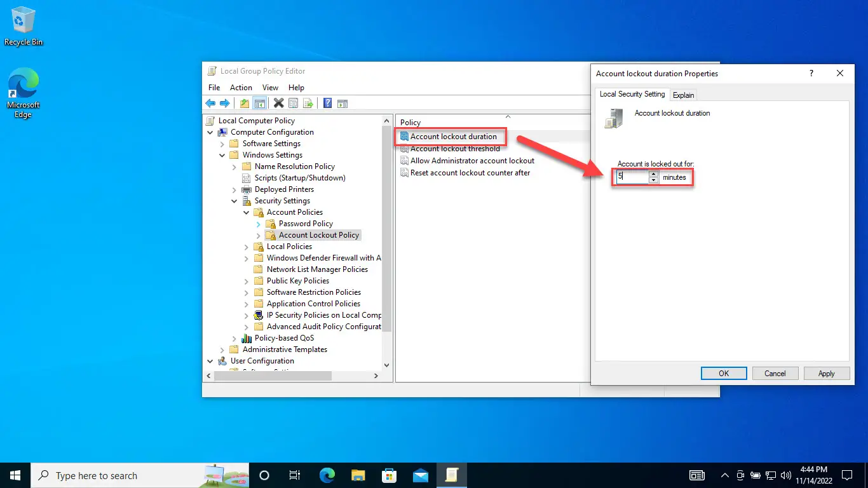The width and height of the screenshot is (868, 488).
Task: Open the Mail app on the taskbar
Action: pos(420,475)
